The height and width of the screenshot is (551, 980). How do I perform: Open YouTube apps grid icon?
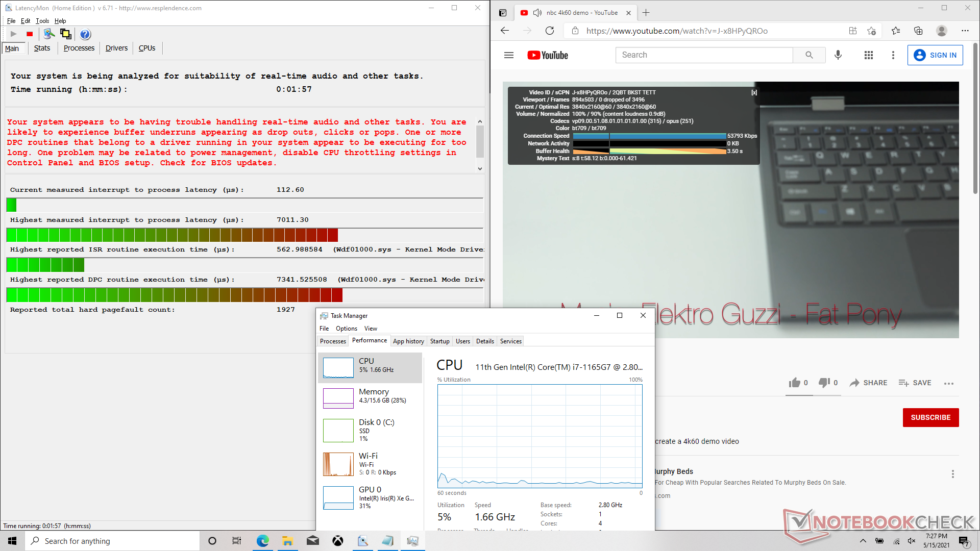[x=868, y=55]
